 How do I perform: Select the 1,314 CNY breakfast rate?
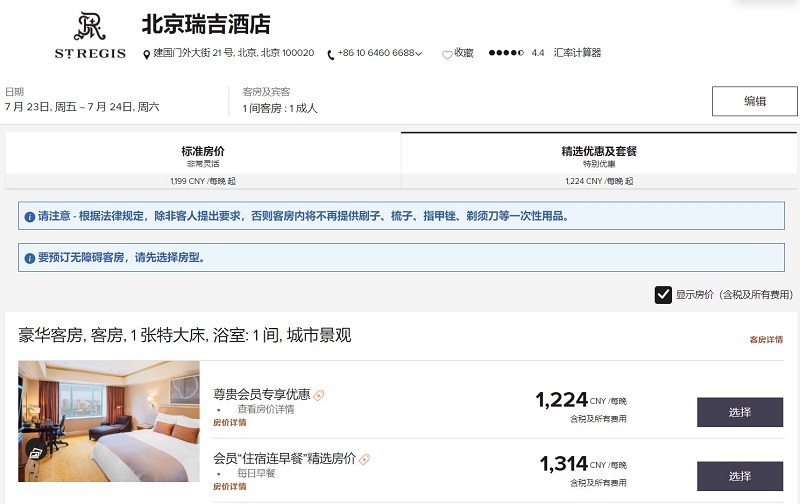tap(740, 476)
